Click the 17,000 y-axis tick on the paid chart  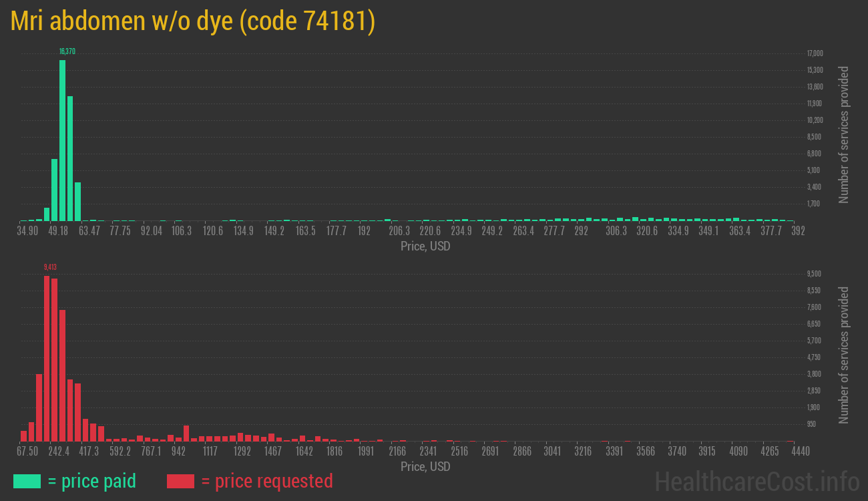[x=815, y=53]
